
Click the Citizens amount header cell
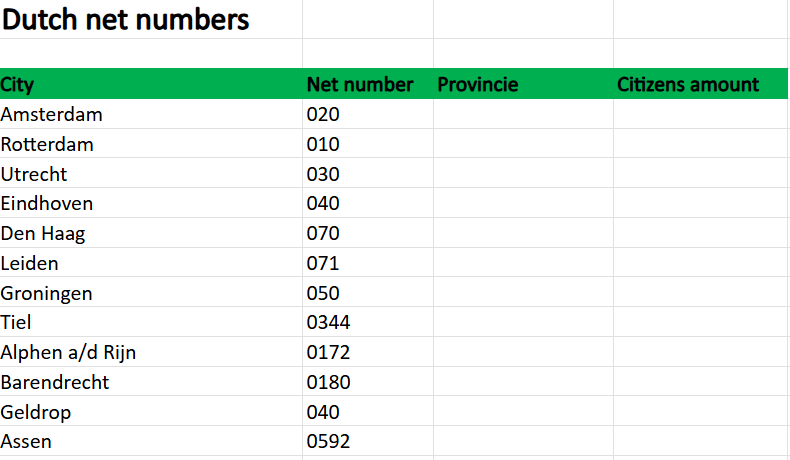coord(701,84)
